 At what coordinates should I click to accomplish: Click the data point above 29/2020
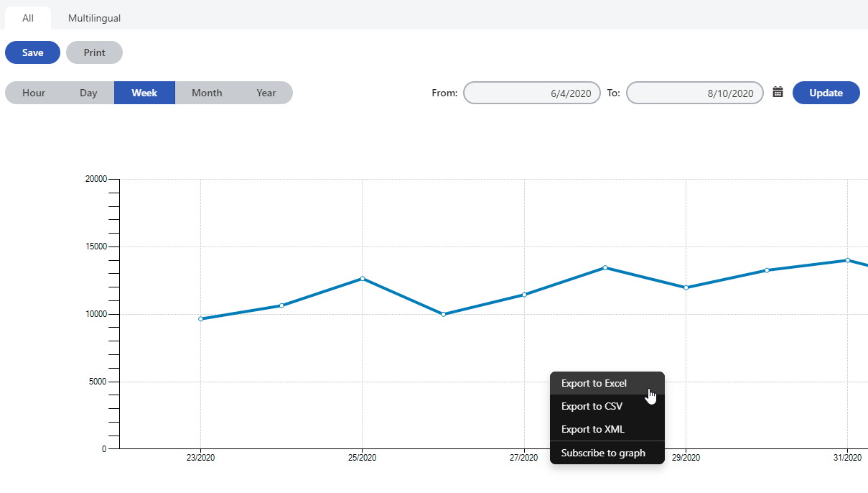[x=686, y=287]
